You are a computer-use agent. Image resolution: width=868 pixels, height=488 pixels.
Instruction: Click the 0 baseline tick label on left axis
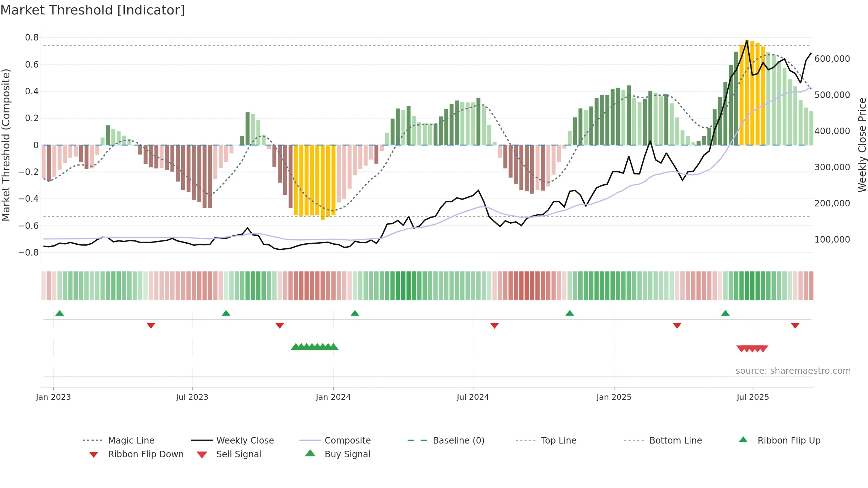point(36,145)
